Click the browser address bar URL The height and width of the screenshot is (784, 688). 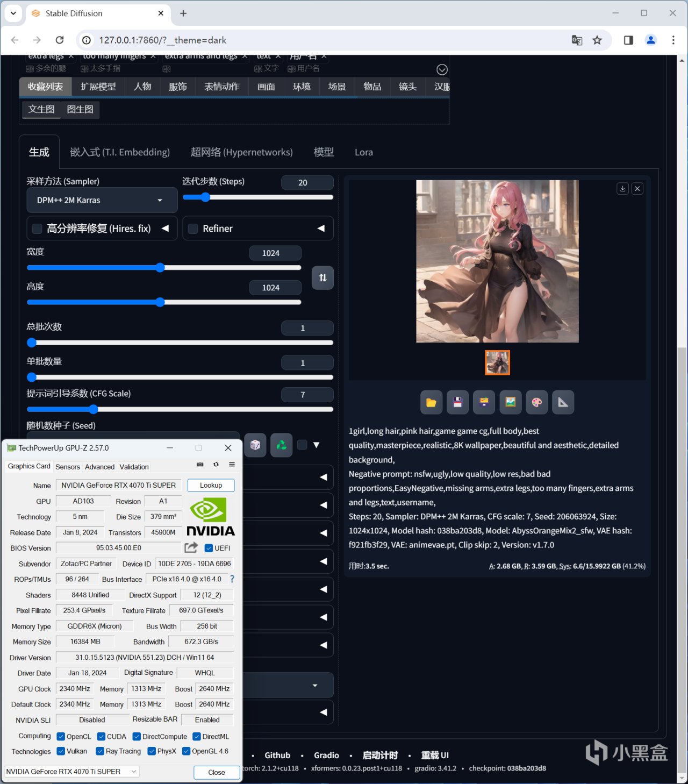pos(163,40)
